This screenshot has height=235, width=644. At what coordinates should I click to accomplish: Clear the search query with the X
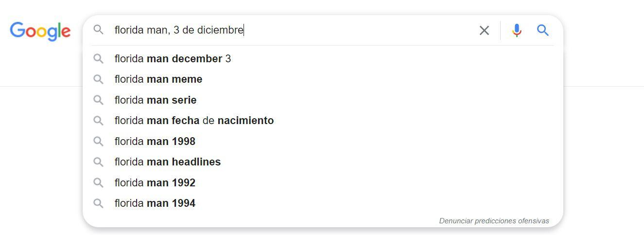(484, 31)
